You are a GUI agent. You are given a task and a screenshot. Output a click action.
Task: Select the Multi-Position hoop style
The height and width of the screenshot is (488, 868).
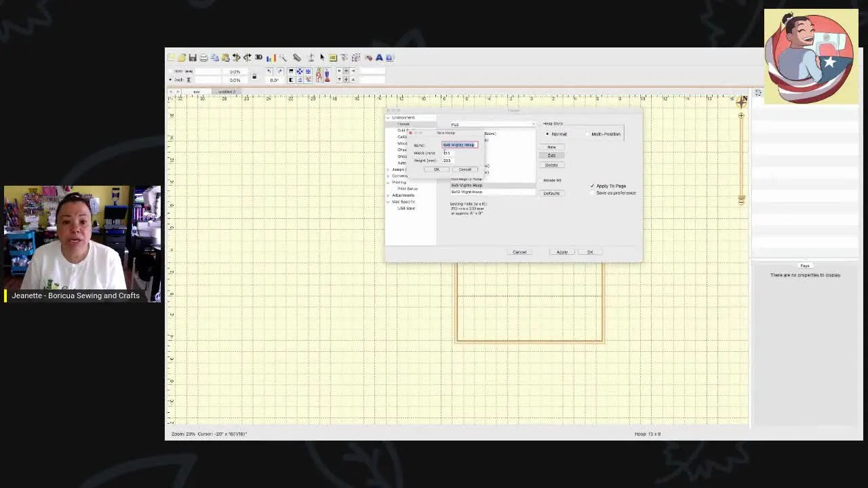[x=587, y=134]
